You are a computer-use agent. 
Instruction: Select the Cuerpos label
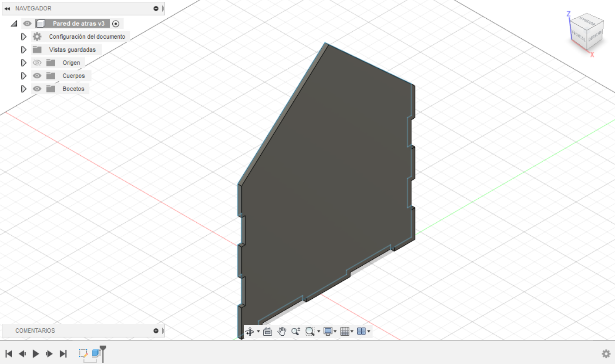(74, 76)
